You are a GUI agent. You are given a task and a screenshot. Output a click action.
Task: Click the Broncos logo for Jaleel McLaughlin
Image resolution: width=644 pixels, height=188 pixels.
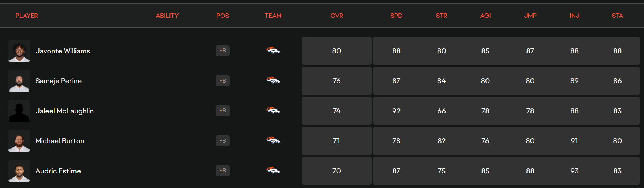coord(273,111)
